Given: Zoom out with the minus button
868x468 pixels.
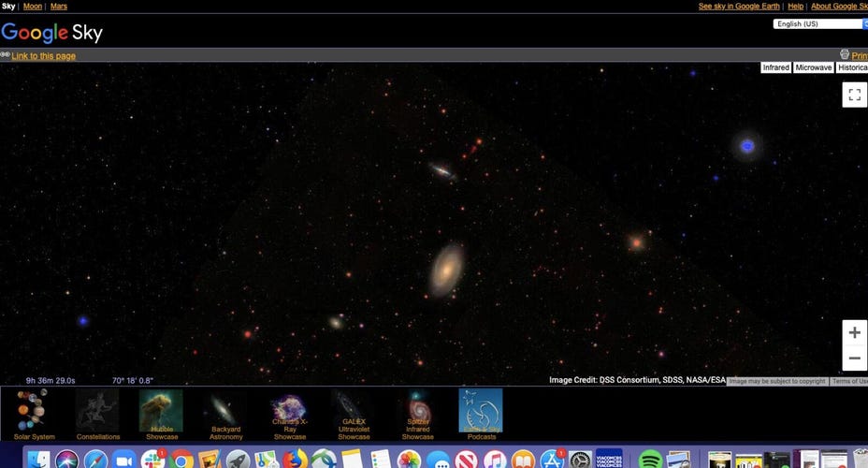Looking at the screenshot, I should click(854, 358).
